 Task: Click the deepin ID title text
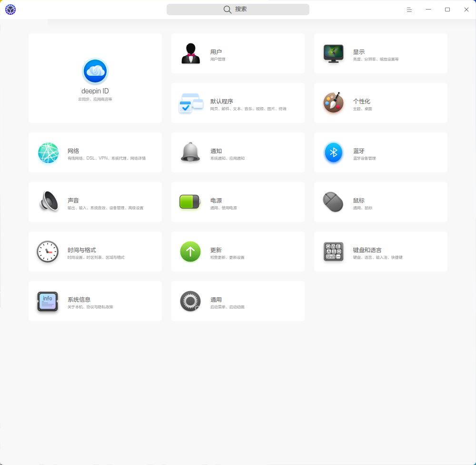95,91
